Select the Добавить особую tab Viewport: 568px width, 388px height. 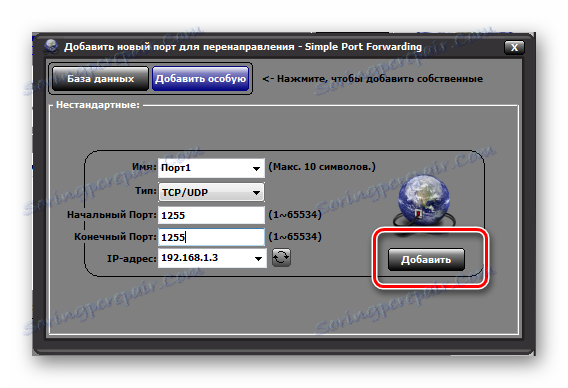(x=201, y=79)
